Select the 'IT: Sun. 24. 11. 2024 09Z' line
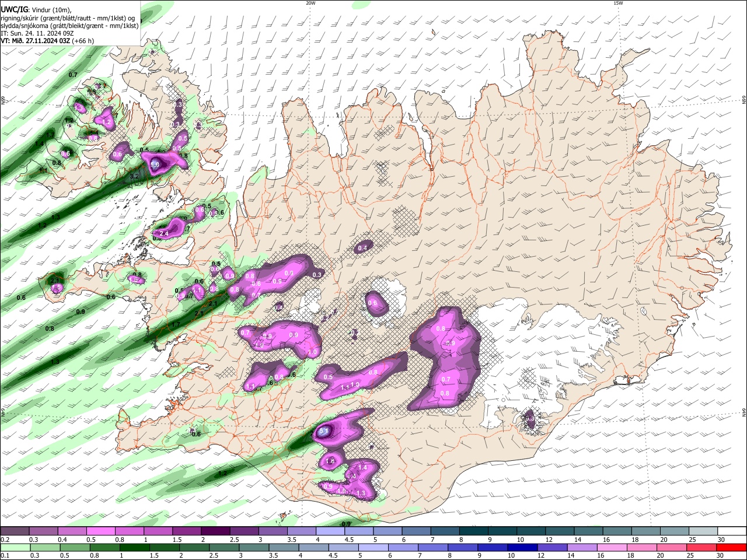 tap(37, 33)
